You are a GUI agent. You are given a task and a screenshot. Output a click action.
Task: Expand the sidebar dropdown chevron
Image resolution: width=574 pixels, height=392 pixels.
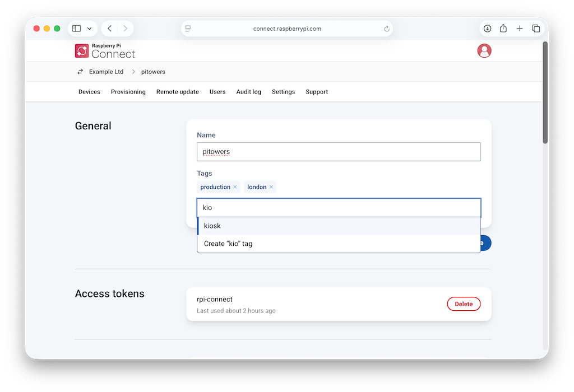click(89, 29)
